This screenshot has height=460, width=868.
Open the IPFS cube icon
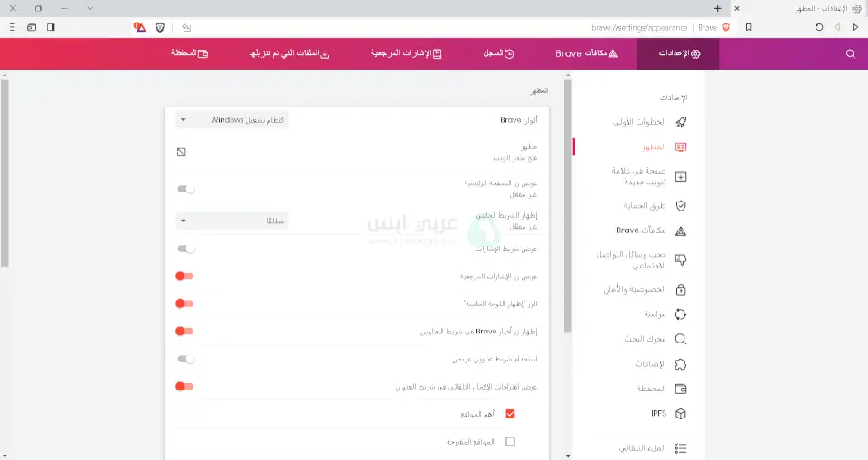pyautogui.click(x=681, y=414)
